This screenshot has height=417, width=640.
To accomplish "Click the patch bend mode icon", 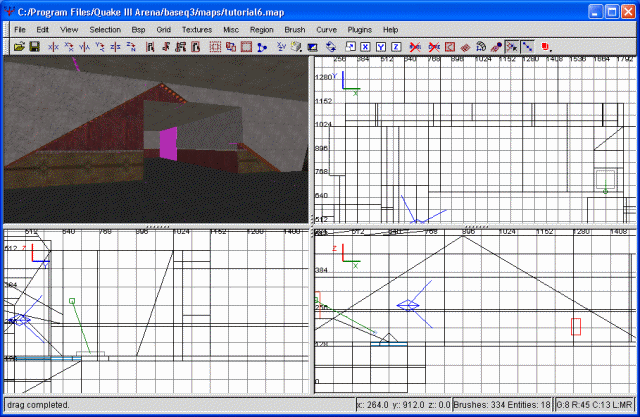I will click(480, 47).
